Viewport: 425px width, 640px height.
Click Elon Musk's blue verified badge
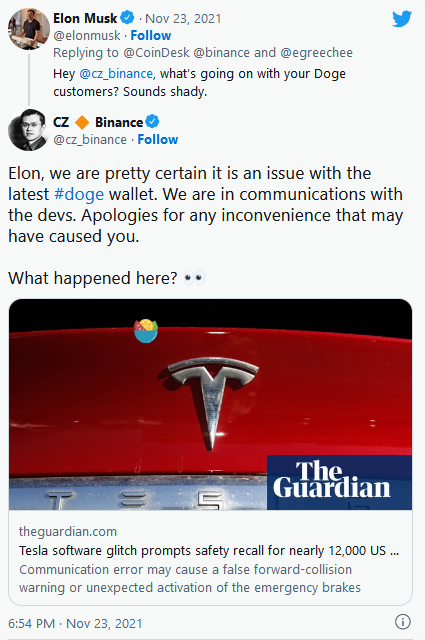[127, 18]
